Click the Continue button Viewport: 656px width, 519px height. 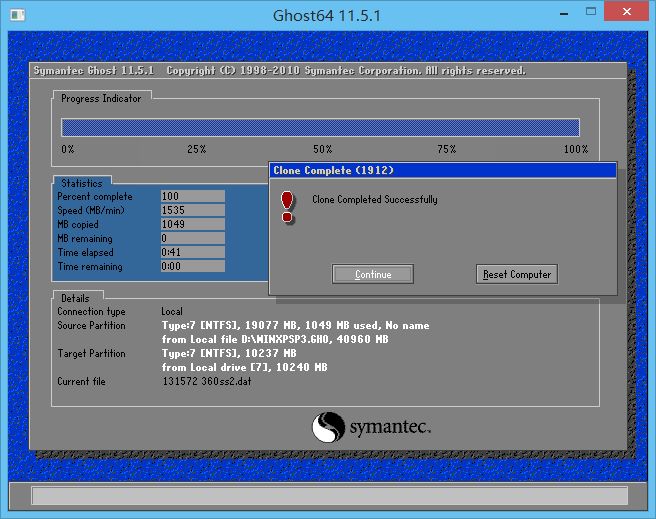373,274
